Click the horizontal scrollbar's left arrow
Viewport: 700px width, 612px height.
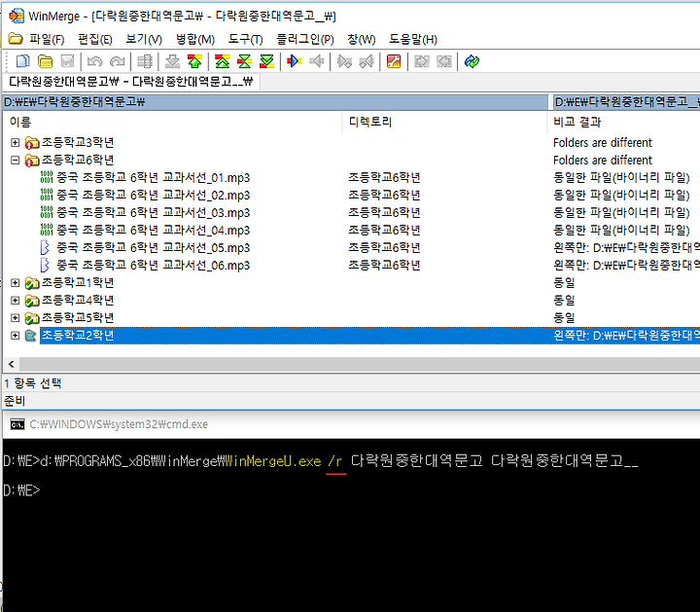(11, 364)
